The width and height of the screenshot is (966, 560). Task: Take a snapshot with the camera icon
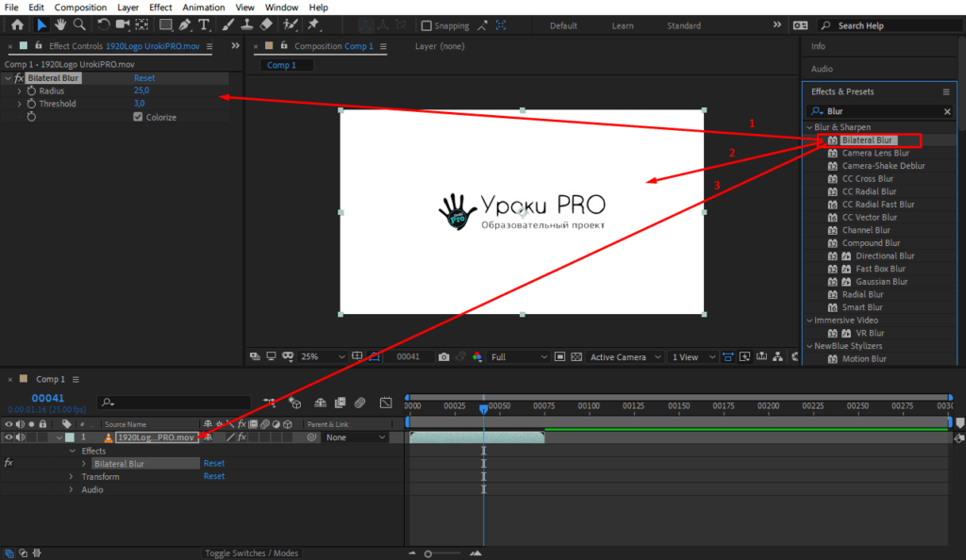(x=443, y=357)
